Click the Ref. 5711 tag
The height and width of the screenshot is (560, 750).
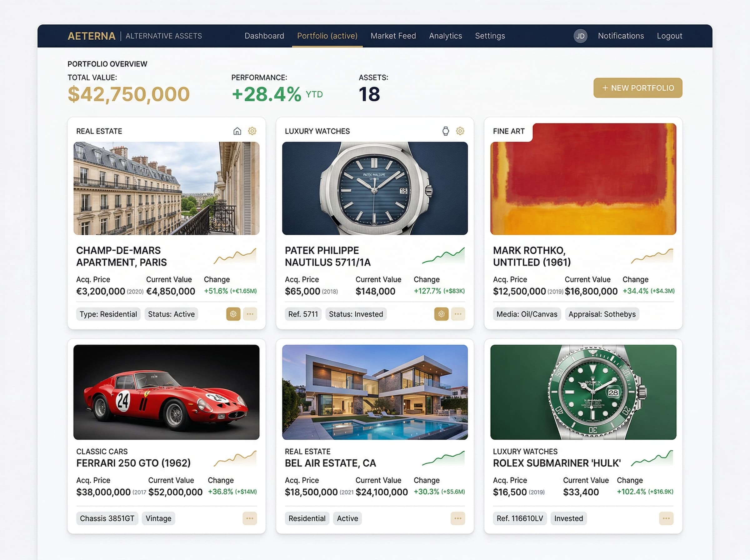coord(303,314)
